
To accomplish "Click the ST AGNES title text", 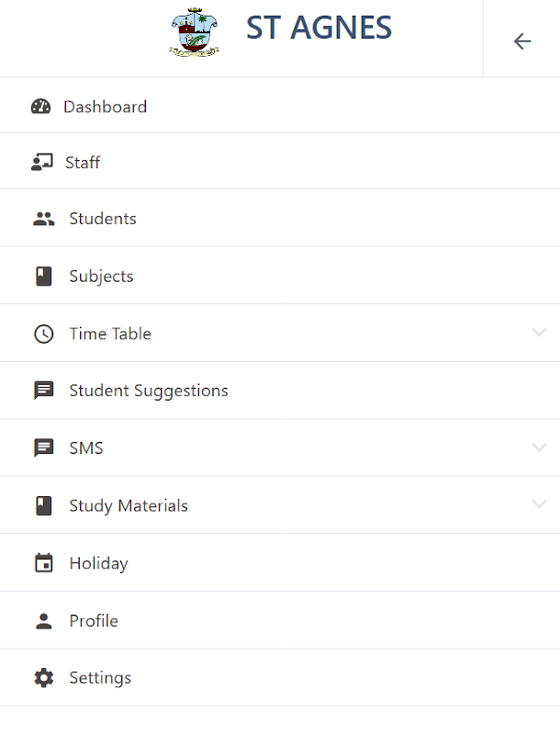I will (x=319, y=28).
